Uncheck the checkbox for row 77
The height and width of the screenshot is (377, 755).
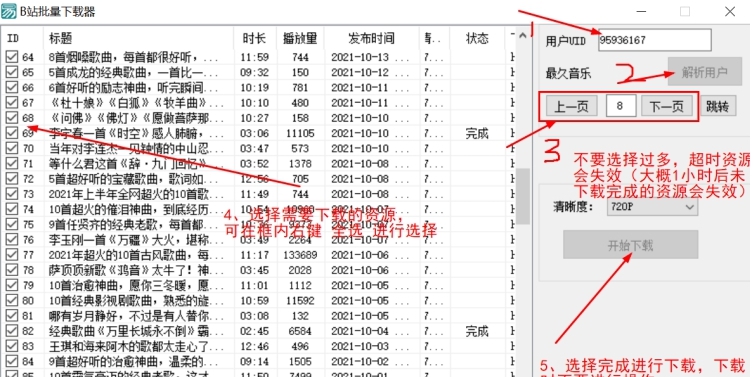(12, 255)
